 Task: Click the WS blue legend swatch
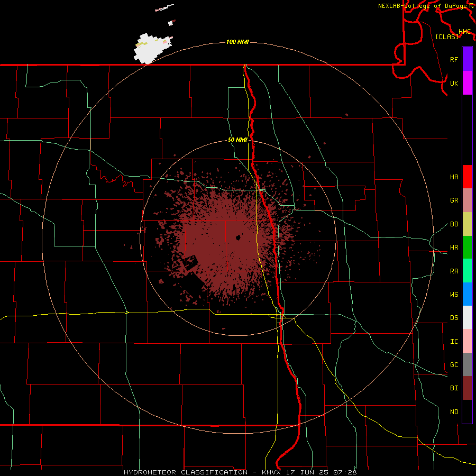(x=467, y=294)
